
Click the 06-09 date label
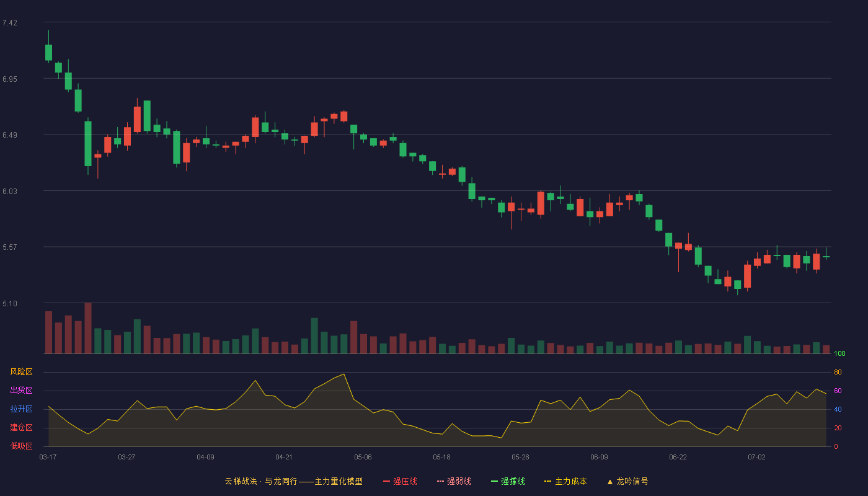599,457
